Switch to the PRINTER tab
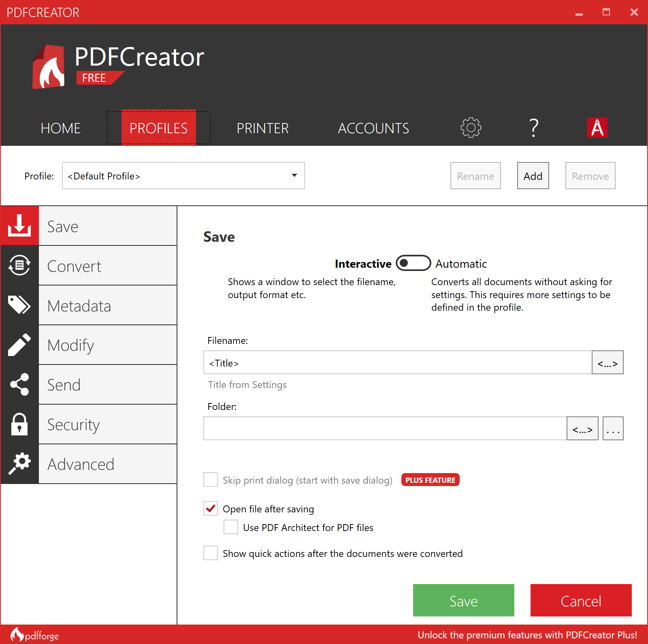 point(262,128)
